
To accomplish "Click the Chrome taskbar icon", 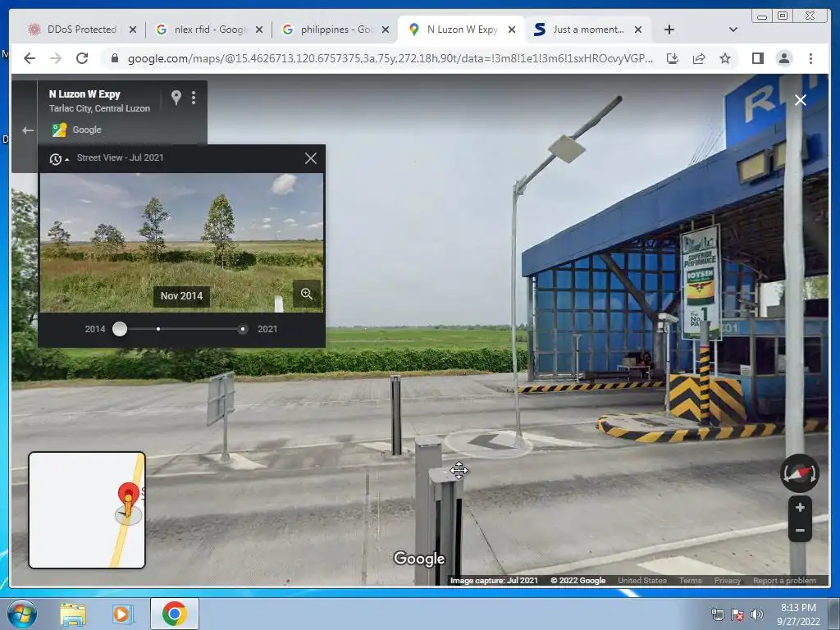I will pos(175,614).
